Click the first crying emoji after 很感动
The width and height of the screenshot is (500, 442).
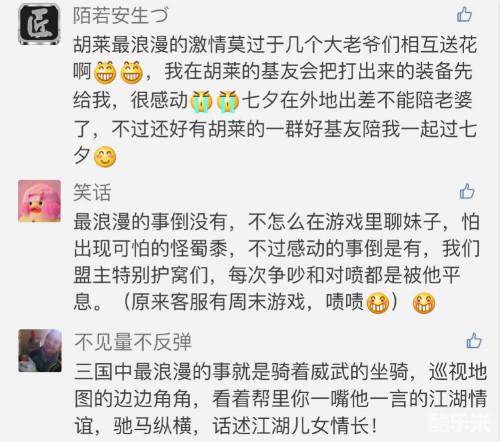click(202, 101)
